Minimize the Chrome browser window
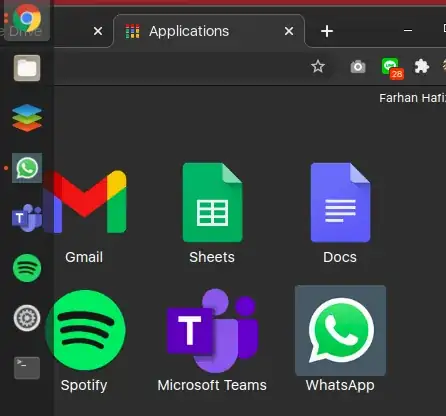This screenshot has height=416, width=446. (x=408, y=31)
